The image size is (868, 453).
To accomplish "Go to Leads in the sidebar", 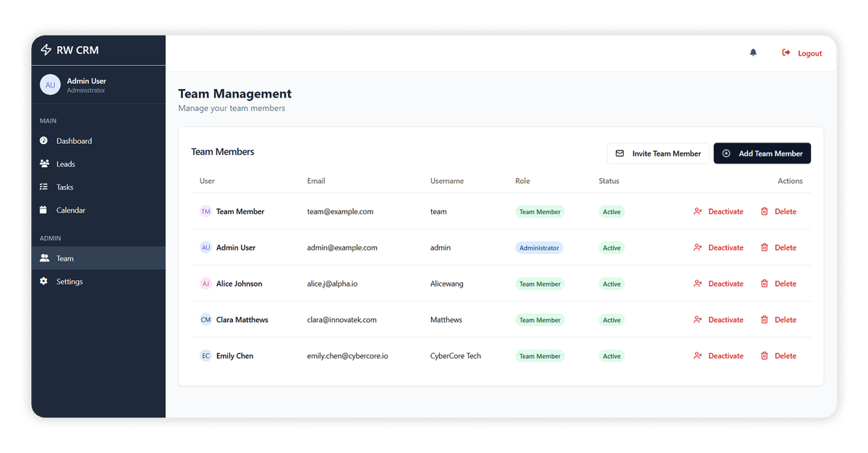I will coord(98,164).
